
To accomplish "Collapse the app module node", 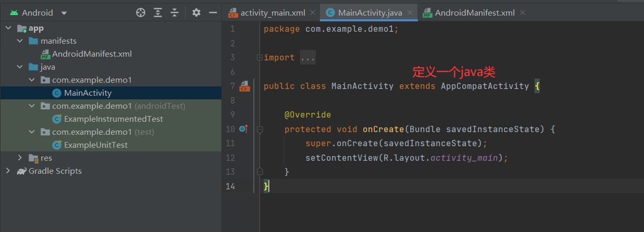I will [8, 28].
